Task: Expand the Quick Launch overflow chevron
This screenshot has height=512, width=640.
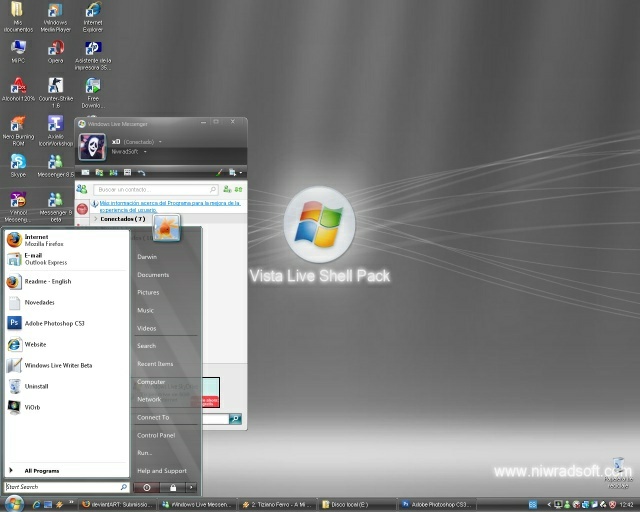Action: point(71,502)
